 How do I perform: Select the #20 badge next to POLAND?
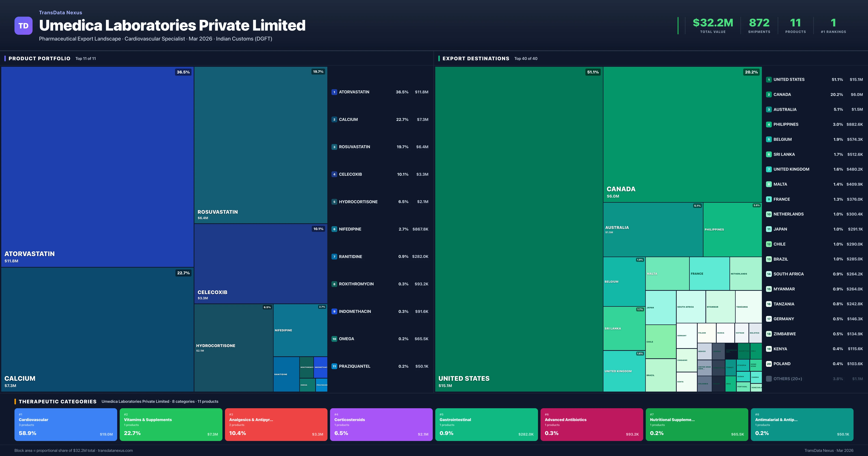pyautogui.click(x=769, y=364)
